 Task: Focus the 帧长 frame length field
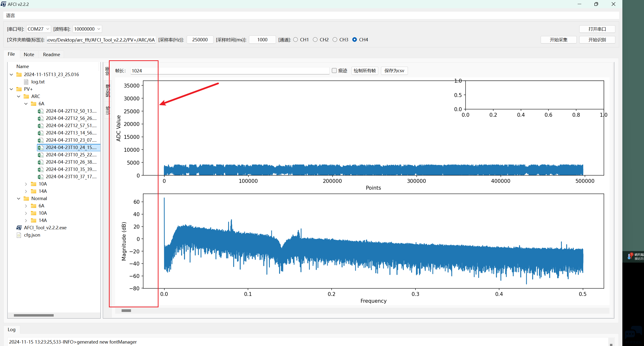(230, 71)
